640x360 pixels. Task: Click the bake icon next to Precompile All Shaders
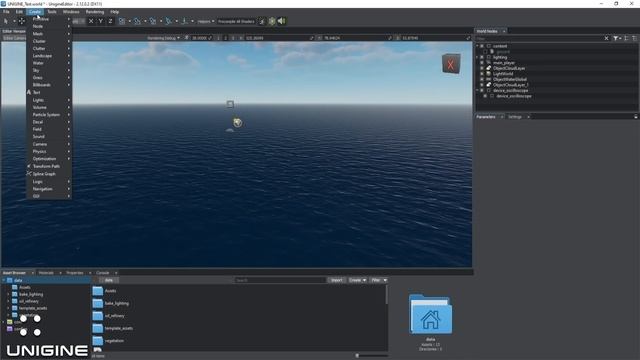[262, 21]
